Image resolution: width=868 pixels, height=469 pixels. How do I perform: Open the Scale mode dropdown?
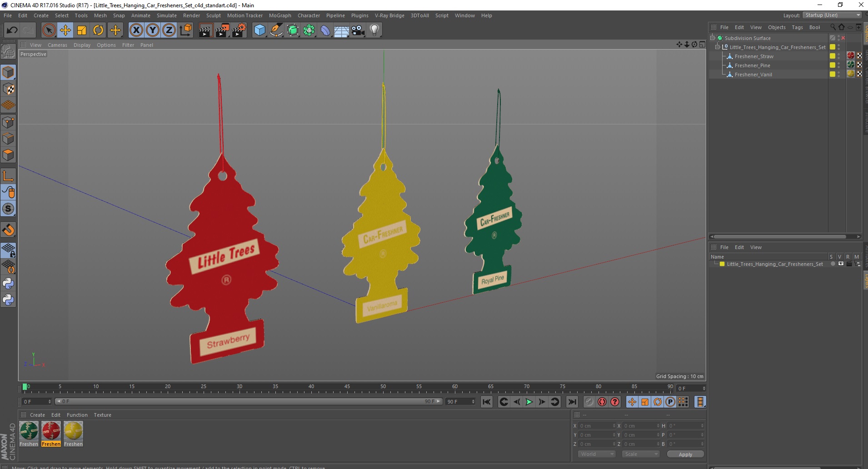click(641, 454)
